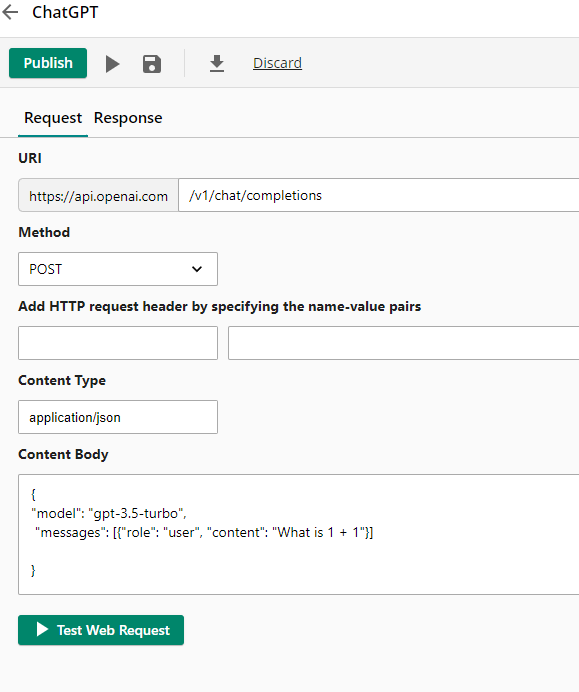Image resolution: width=579 pixels, height=692 pixels.
Task: Focus the Content Type field application/json
Action: (x=118, y=417)
